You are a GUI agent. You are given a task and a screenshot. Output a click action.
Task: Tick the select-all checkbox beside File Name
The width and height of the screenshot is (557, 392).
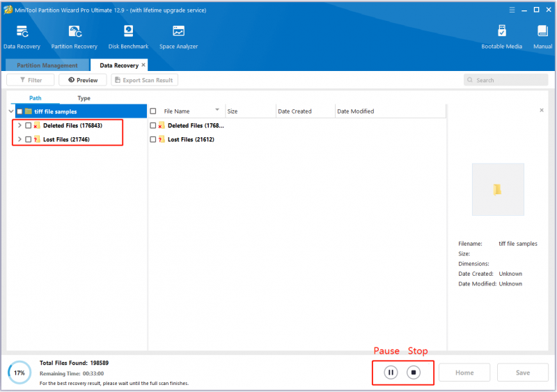153,111
